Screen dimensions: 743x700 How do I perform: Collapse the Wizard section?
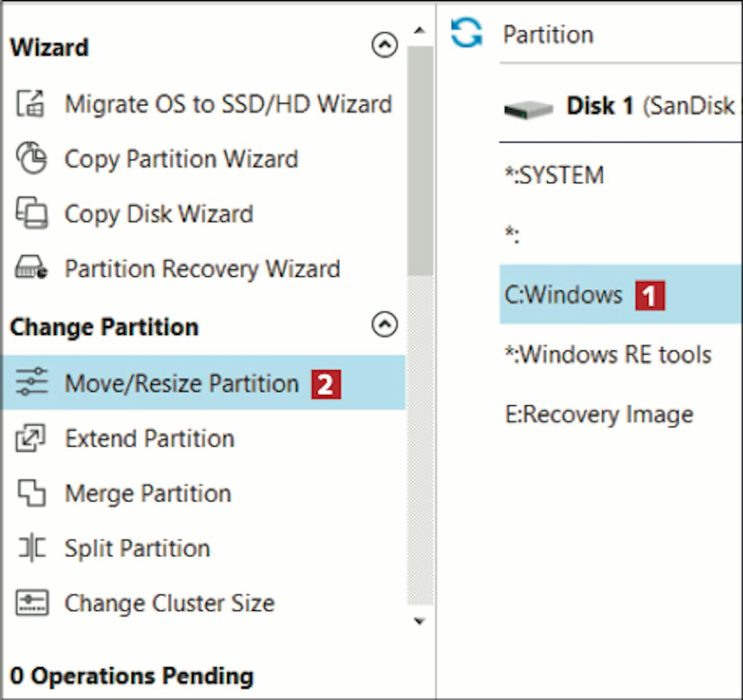tap(384, 46)
